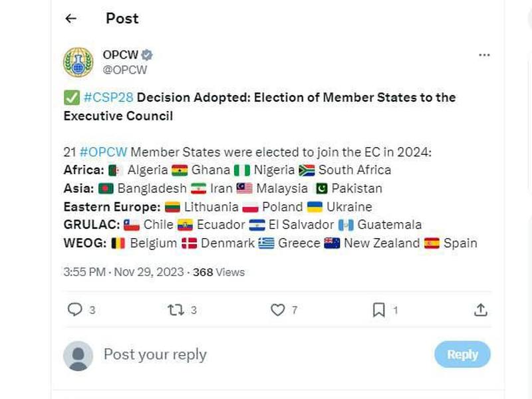The height and width of the screenshot is (399, 532).
Task: Open the three-dot more options menu
Action: coord(484,55)
